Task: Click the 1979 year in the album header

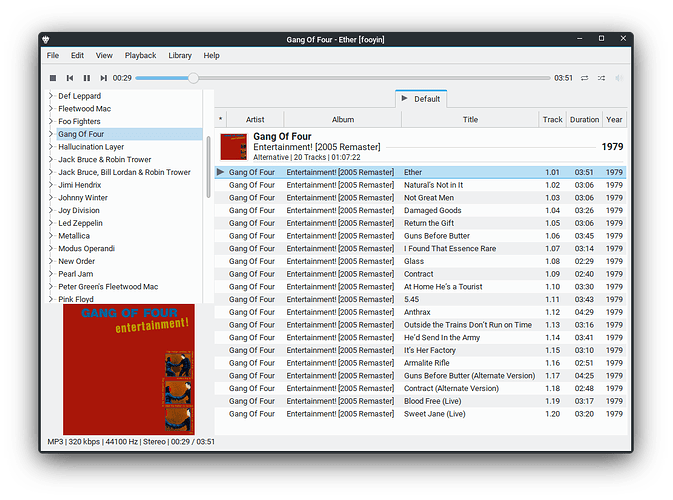Action: click(612, 147)
